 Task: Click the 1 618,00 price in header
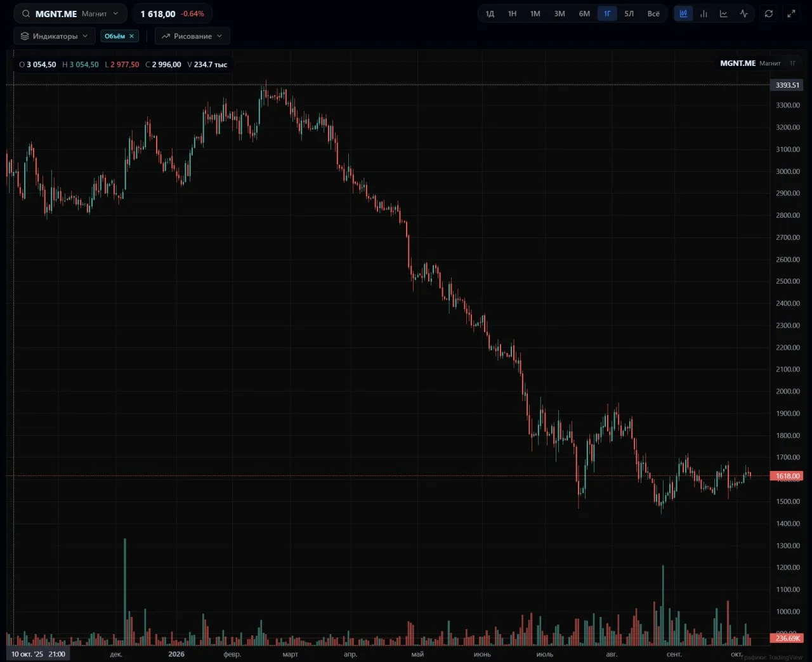pos(158,14)
